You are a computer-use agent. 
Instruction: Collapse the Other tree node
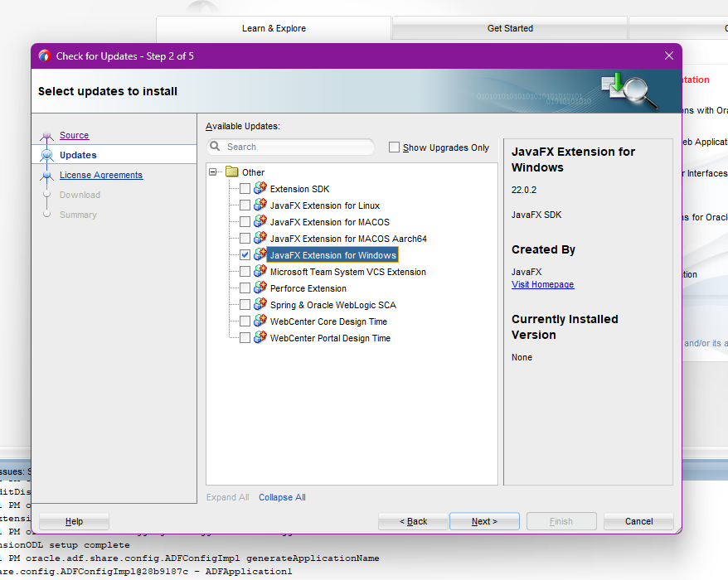tap(214, 172)
